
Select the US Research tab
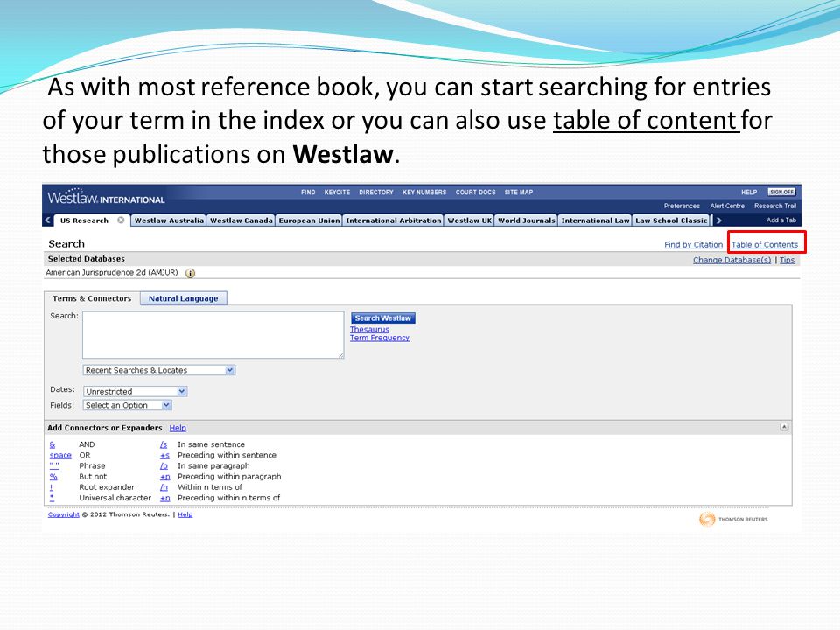click(x=84, y=220)
